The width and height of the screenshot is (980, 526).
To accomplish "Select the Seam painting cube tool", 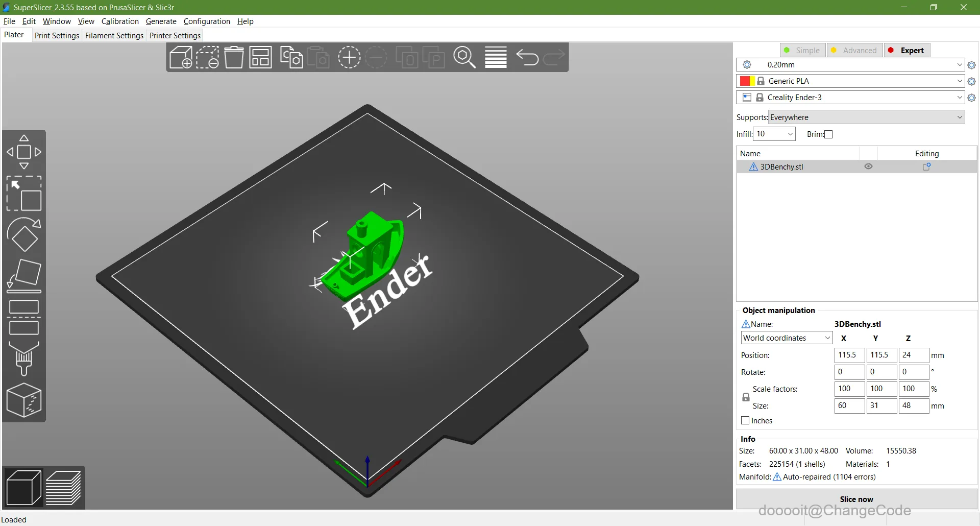I will (24, 400).
